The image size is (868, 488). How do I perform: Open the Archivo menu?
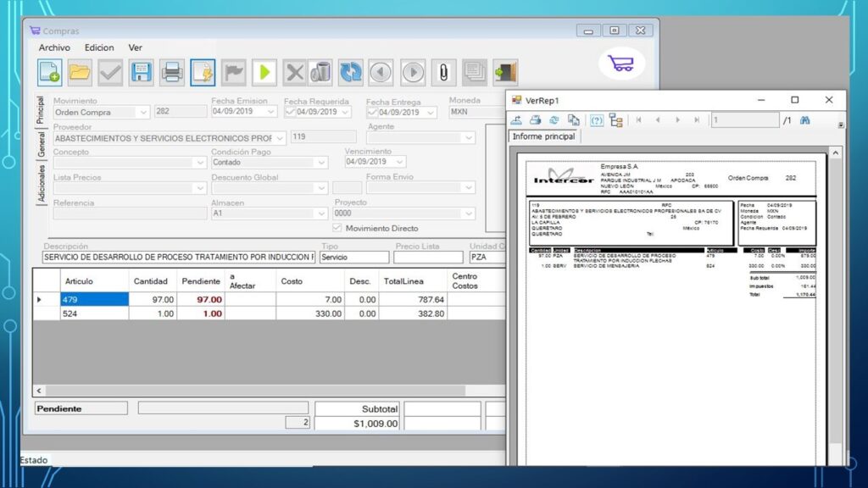(54, 47)
